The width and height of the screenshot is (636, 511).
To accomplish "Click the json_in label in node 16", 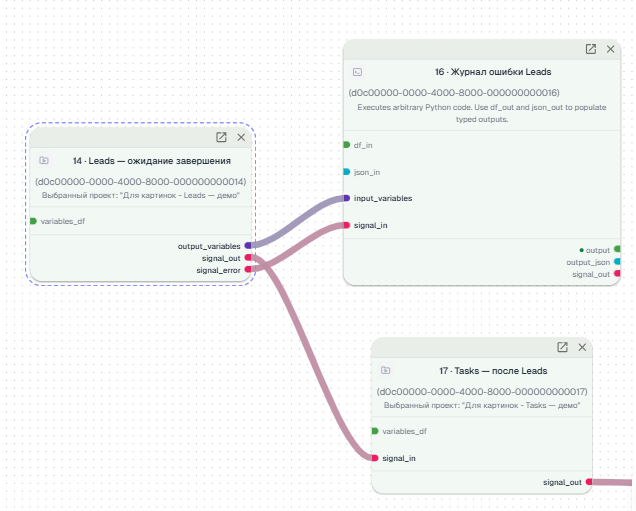I will pos(367,172).
